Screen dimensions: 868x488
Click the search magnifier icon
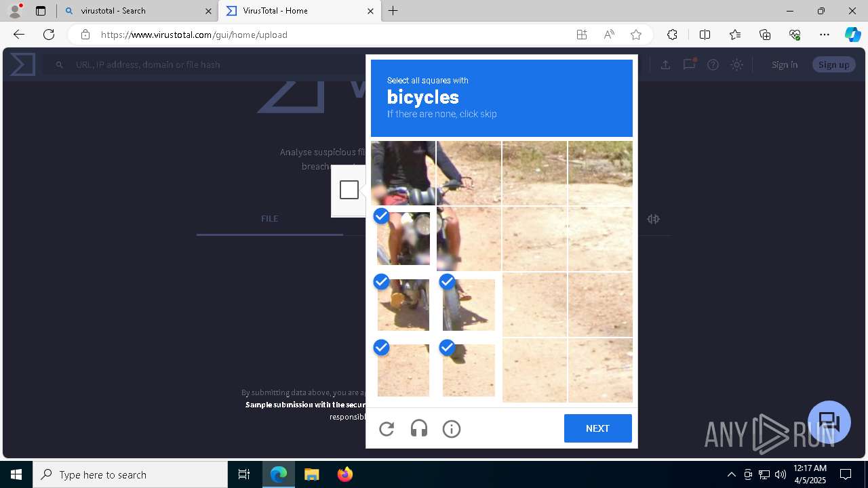tap(60, 64)
